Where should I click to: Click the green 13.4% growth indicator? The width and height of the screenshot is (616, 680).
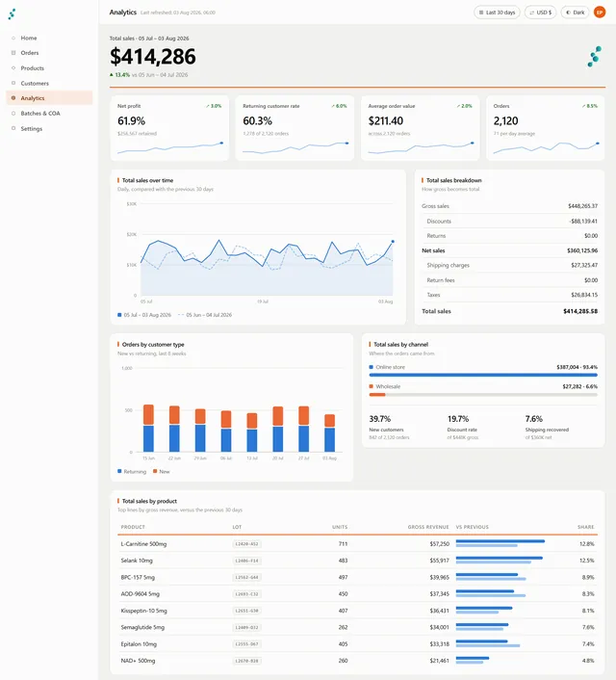[119, 75]
